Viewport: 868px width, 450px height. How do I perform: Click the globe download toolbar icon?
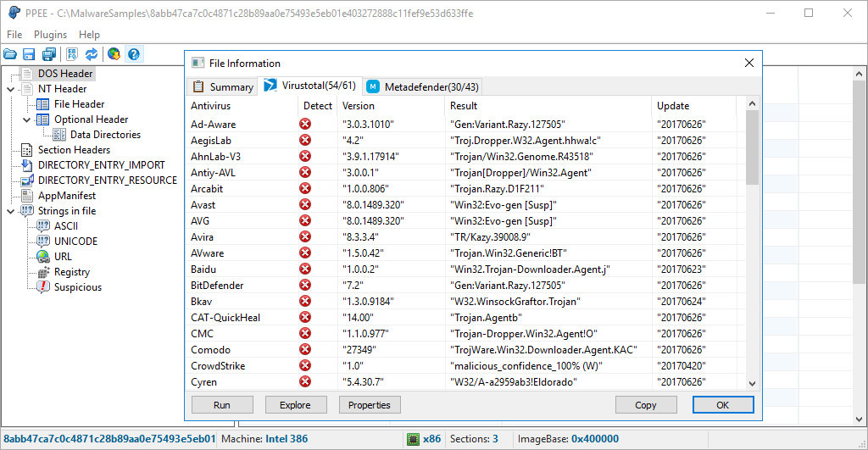114,54
